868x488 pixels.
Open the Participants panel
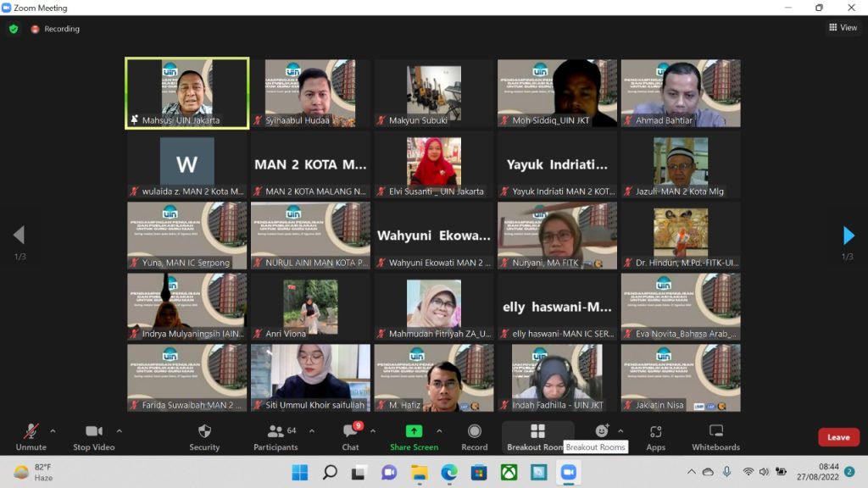[x=275, y=436]
